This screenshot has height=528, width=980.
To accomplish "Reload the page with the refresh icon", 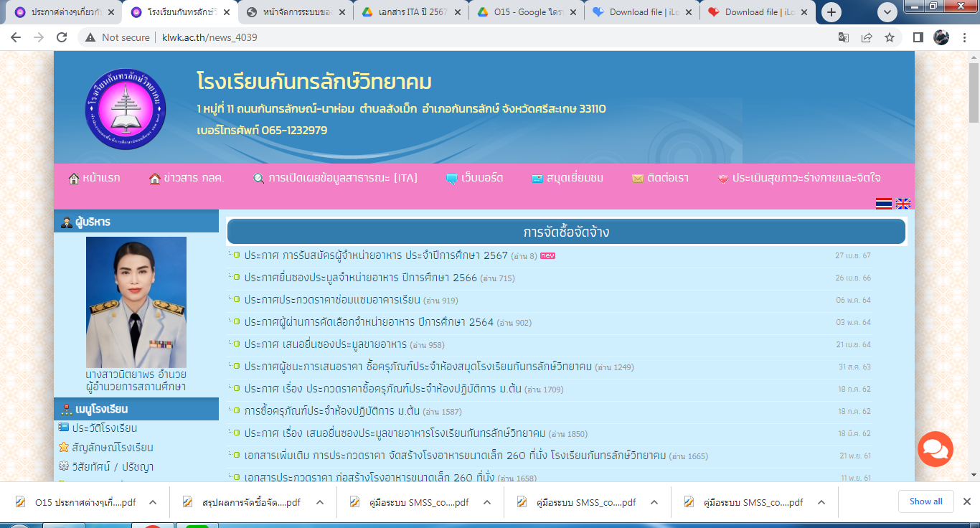I will click(x=62, y=37).
